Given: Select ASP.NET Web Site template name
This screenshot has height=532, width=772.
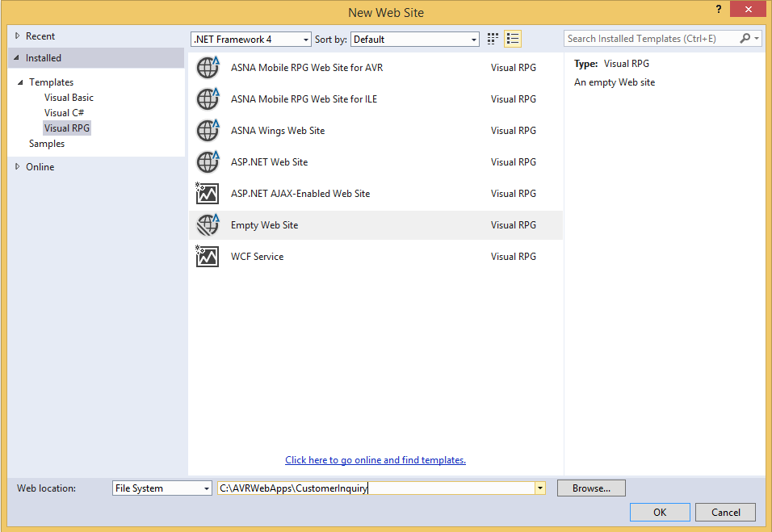Looking at the screenshot, I should 270,162.
